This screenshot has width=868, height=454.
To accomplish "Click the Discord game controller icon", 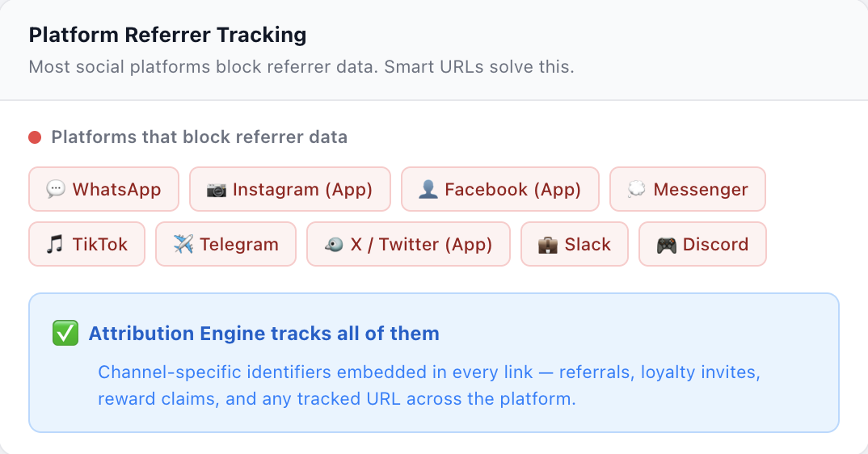I will 666,245.
